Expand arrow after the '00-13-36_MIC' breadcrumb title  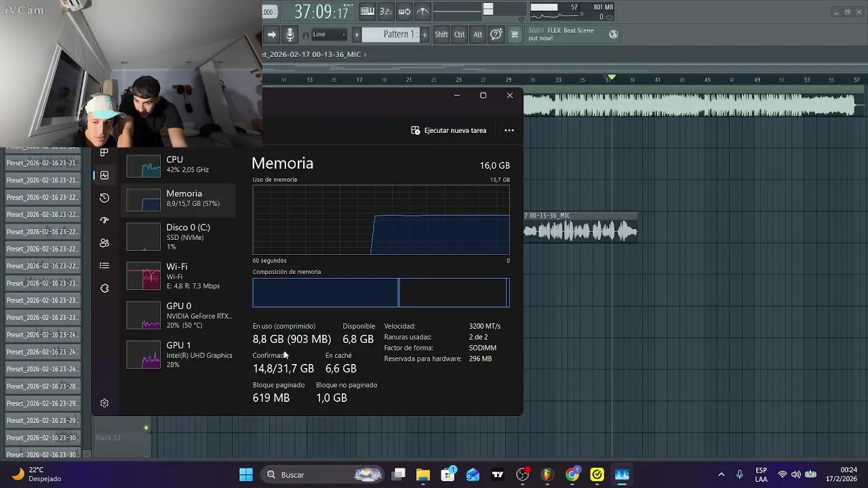tap(366, 54)
